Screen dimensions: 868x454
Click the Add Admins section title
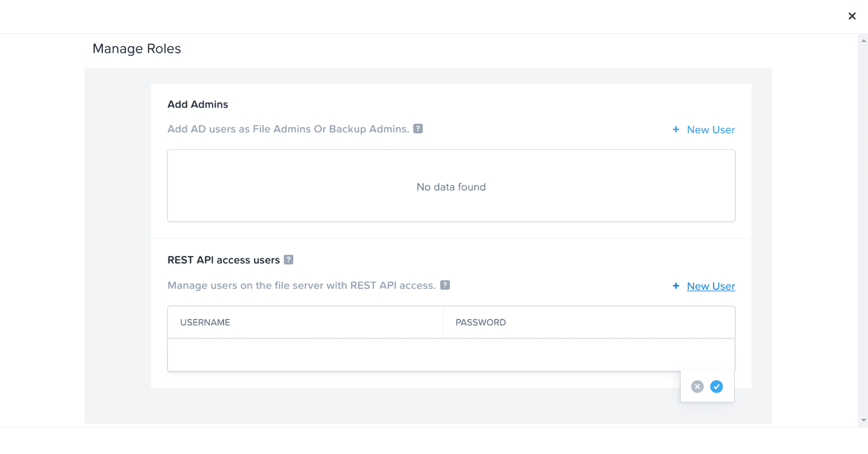(x=198, y=104)
